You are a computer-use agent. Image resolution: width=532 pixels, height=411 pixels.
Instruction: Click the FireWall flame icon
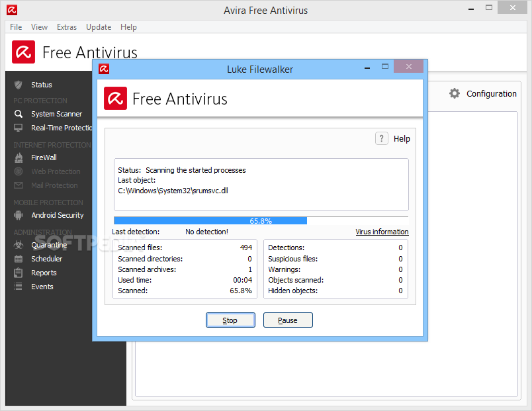[x=19, y=158]
